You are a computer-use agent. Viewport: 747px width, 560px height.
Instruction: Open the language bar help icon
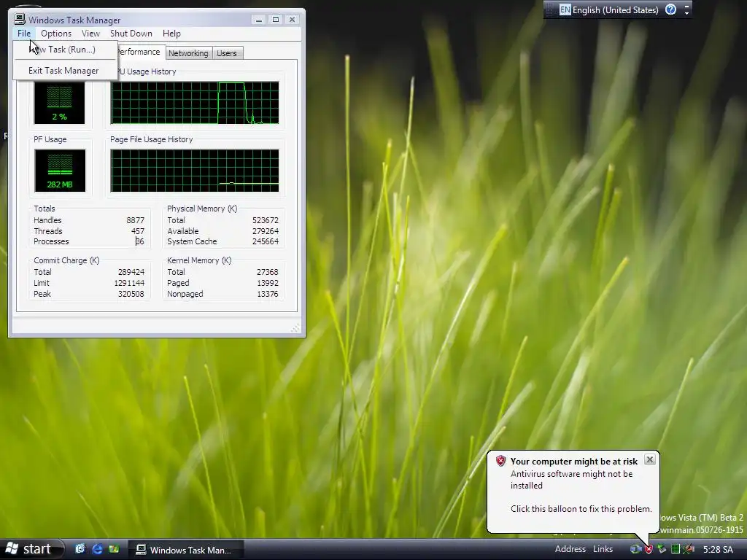click(670, 9)
